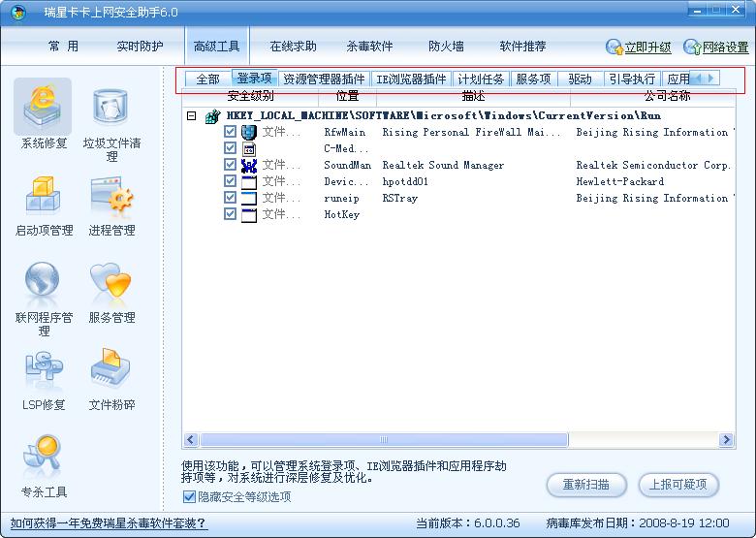Open the 文件粉碎 shredder tool
Screen dimensions: 756x538
point(111,381)
